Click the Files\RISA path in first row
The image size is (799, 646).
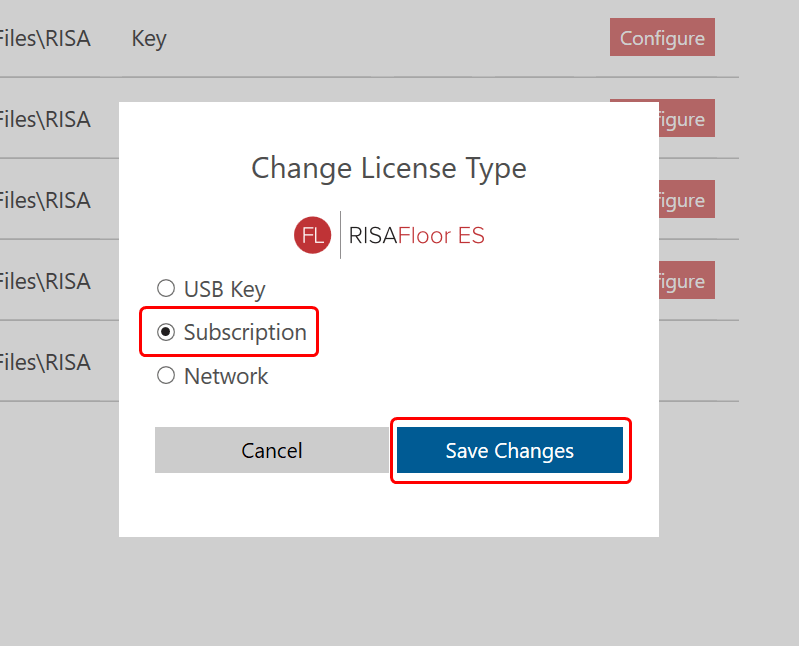pyautogui.click(x=45, y=38)
